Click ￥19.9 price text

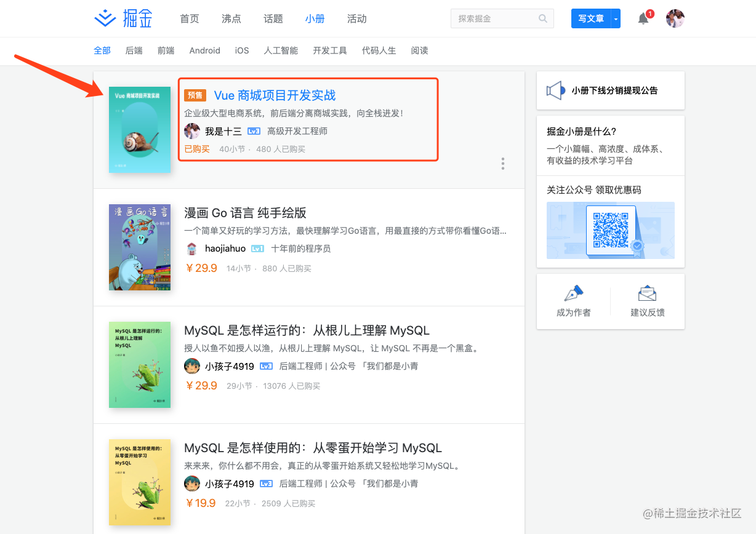pyautogui.click(x=201, y=503)
